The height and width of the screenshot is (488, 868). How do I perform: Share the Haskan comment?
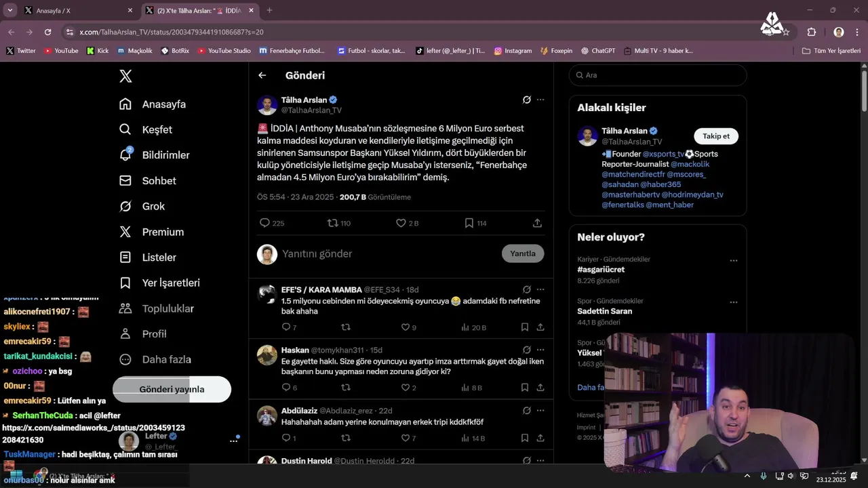[x=540, y=388]
